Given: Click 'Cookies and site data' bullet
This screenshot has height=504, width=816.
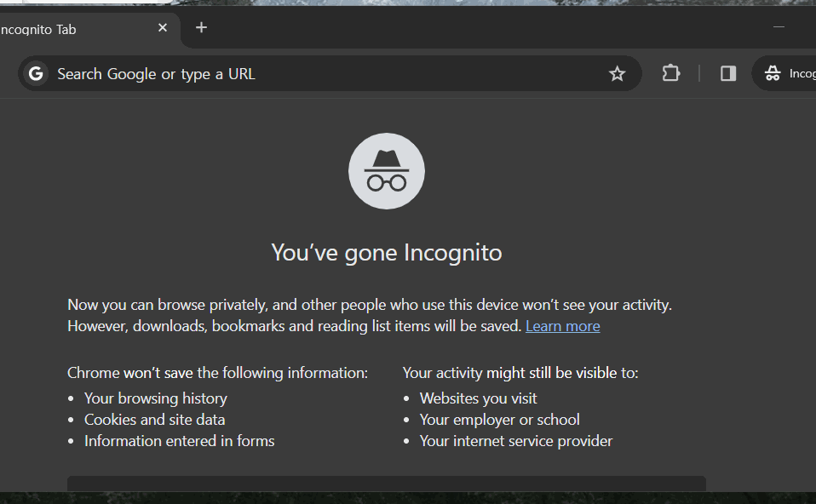Looking at the screenshot, I should (x=154, y=420).
